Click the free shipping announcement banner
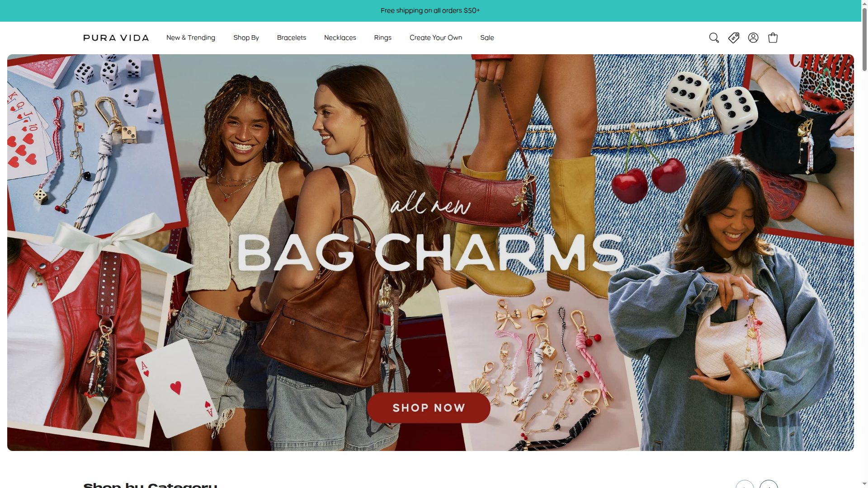Screen dimensions: 868x488 (430, 10)
